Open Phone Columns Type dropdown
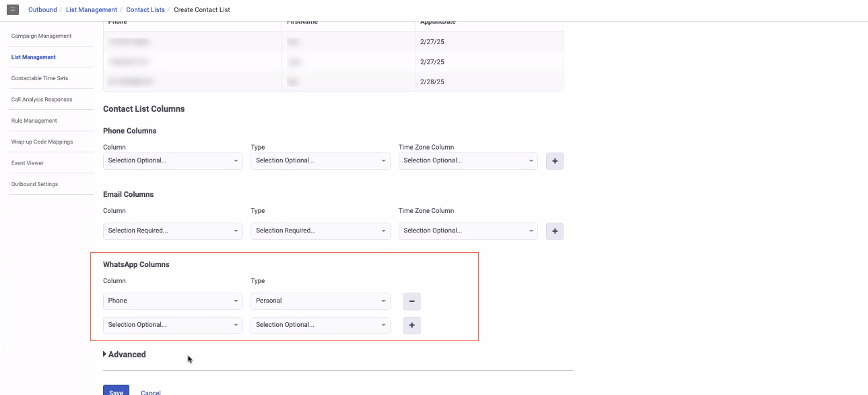This screenshot has height=395, width=868. tap(320, 161)
